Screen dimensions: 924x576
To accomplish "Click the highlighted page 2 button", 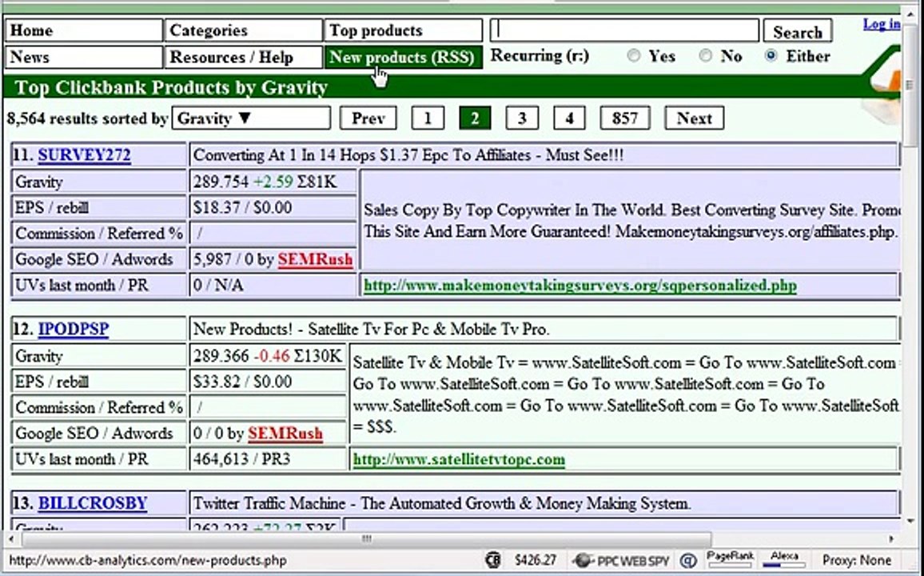I will tap(474, 118).
